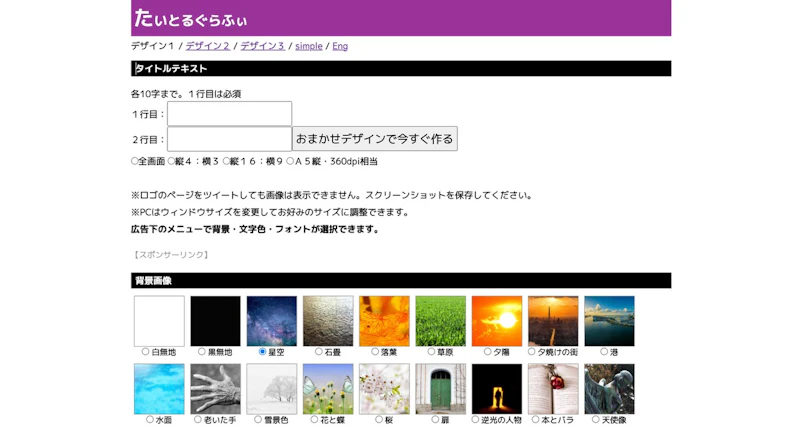The image size is (800, 432).
Task: Open the simple design link
Action: coord(309,46)
